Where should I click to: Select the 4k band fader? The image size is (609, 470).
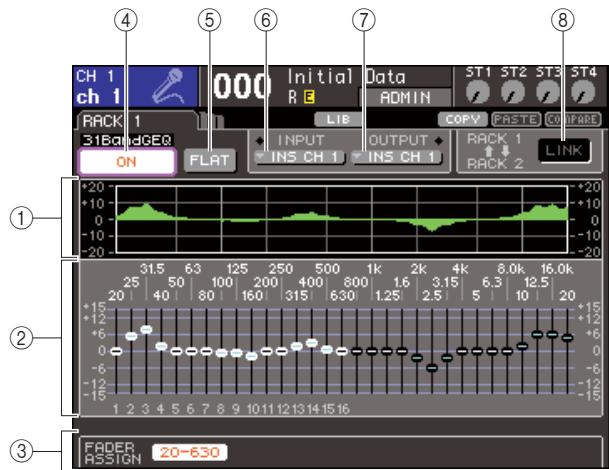462,352
